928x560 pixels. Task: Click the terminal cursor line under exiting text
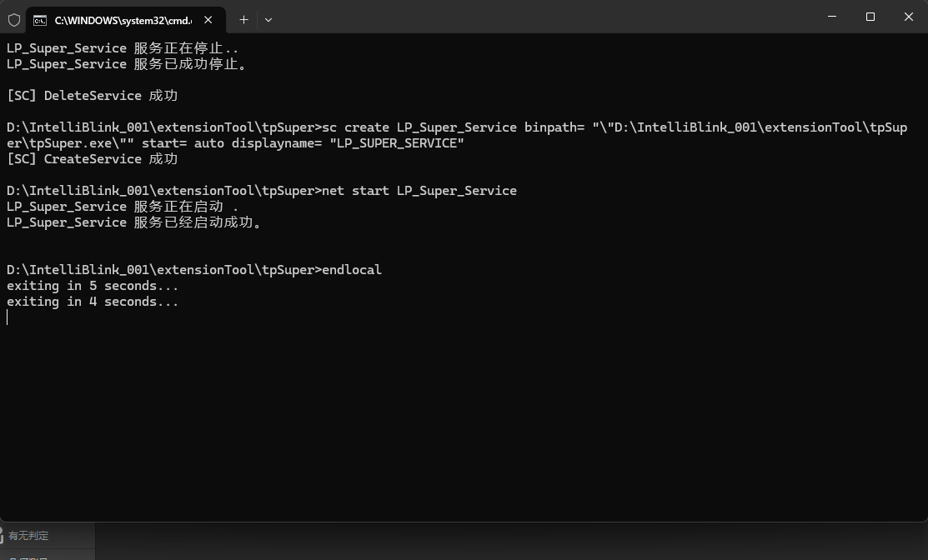tap(8, 317)
